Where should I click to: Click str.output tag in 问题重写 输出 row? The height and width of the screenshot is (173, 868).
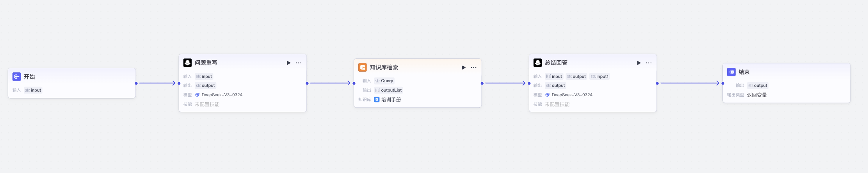tap(205, 85)
